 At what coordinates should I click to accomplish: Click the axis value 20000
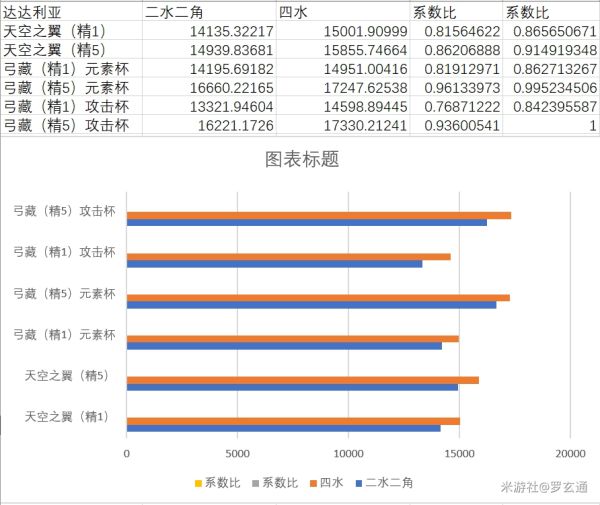pos(570,454)
